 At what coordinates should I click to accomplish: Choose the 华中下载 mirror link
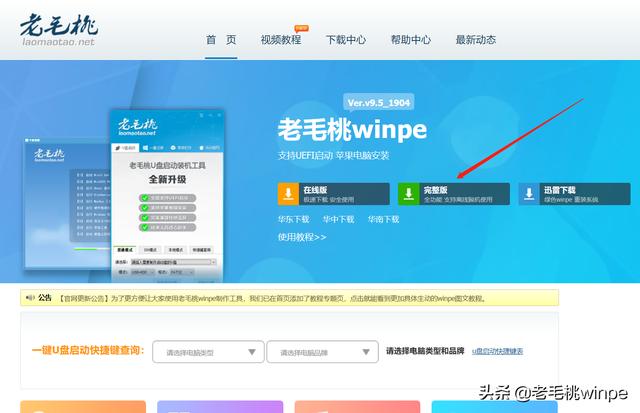[x=338, y=219]
